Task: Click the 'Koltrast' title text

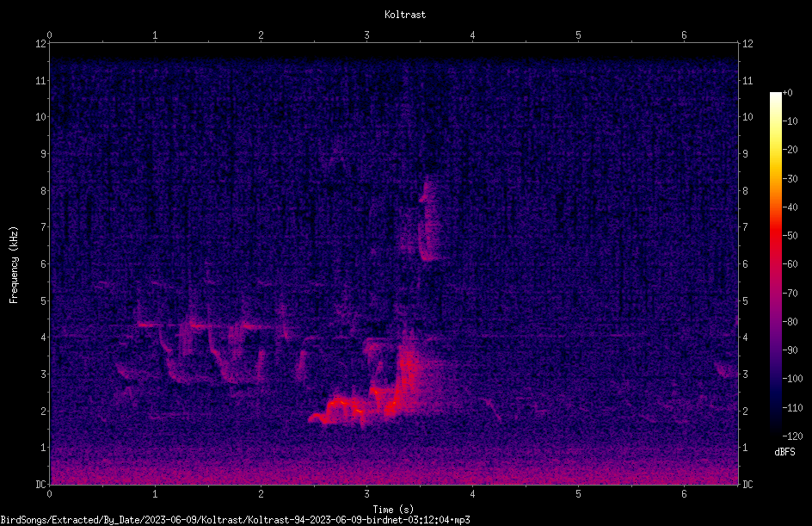Action: point(405,15)
